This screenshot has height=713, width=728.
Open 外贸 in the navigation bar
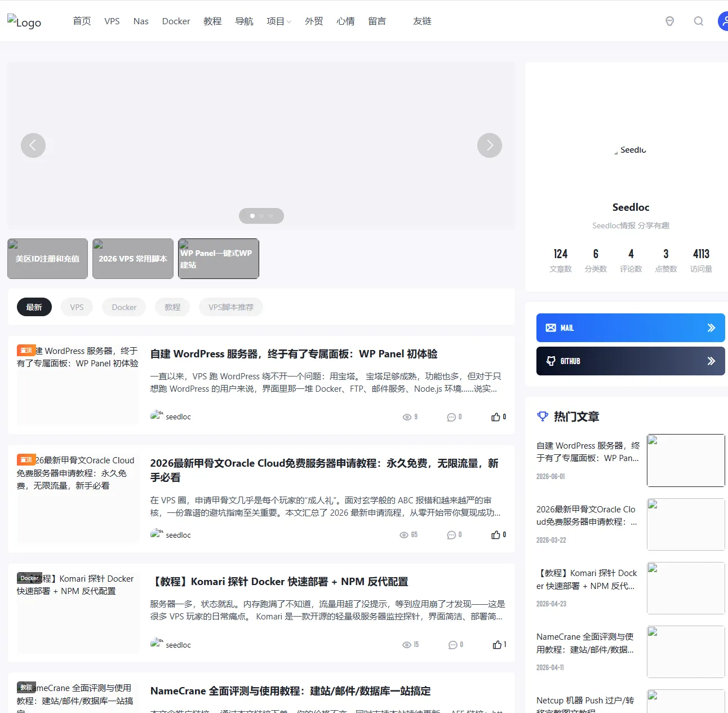314,21
